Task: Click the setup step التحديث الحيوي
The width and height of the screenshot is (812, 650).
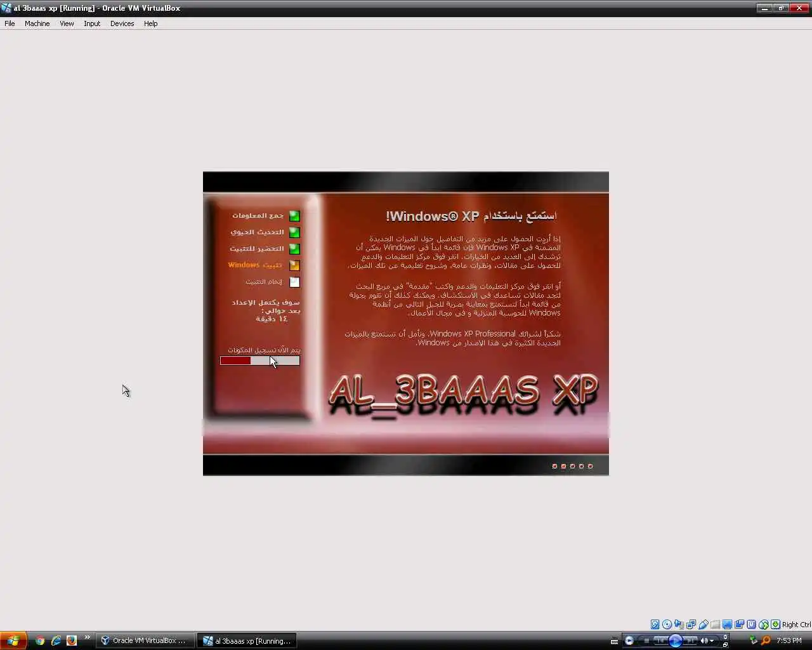Action: tap(257, 232)
